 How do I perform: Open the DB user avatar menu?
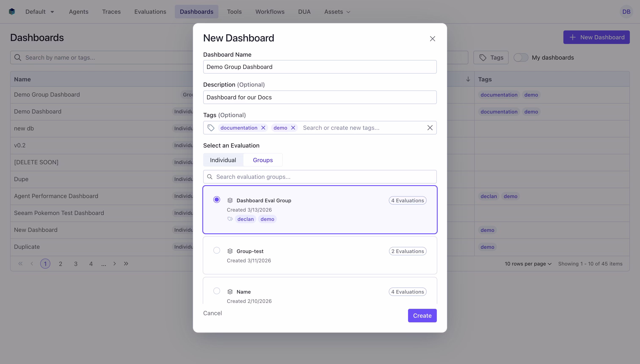(626, 11)
